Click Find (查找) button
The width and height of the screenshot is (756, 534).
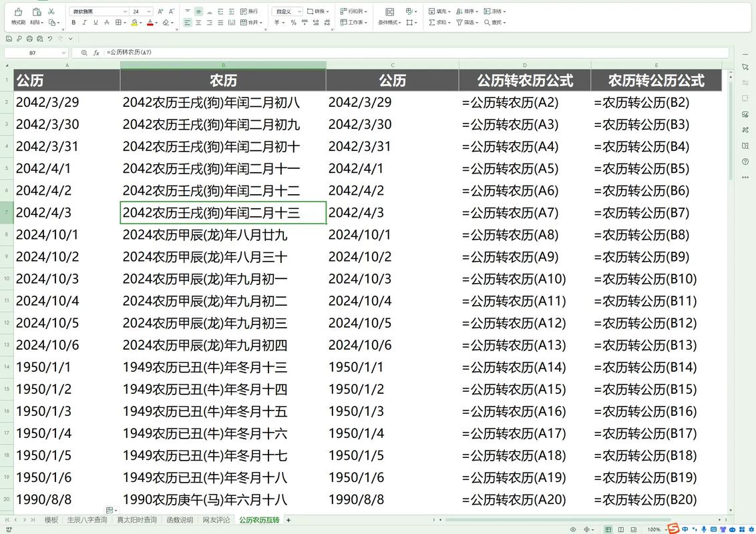click(x=495, y=22)
